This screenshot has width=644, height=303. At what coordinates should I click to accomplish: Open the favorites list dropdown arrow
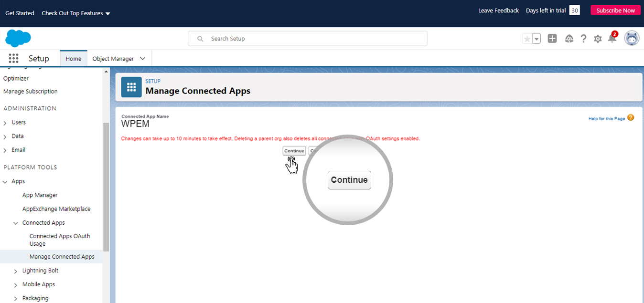(537, 39)
